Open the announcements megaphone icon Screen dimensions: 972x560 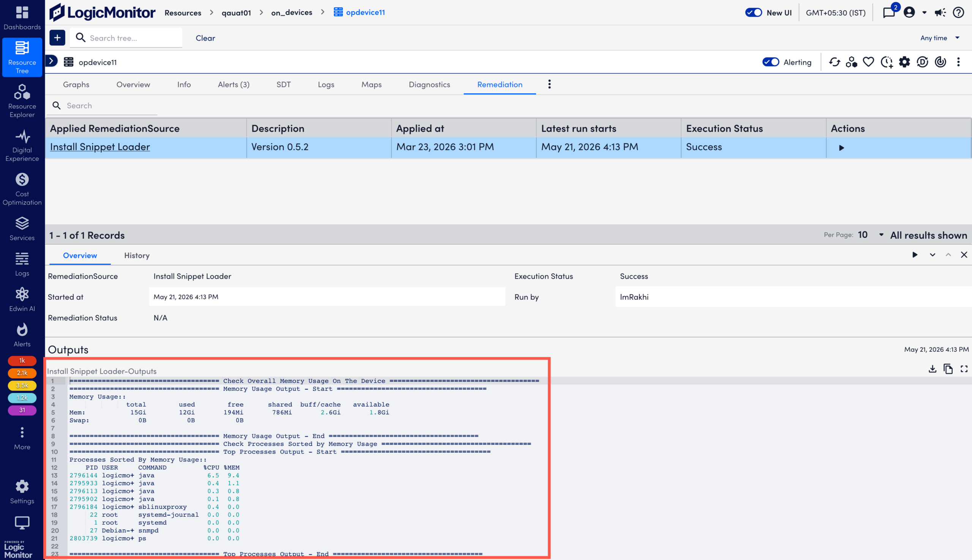(x=940, y=12)
